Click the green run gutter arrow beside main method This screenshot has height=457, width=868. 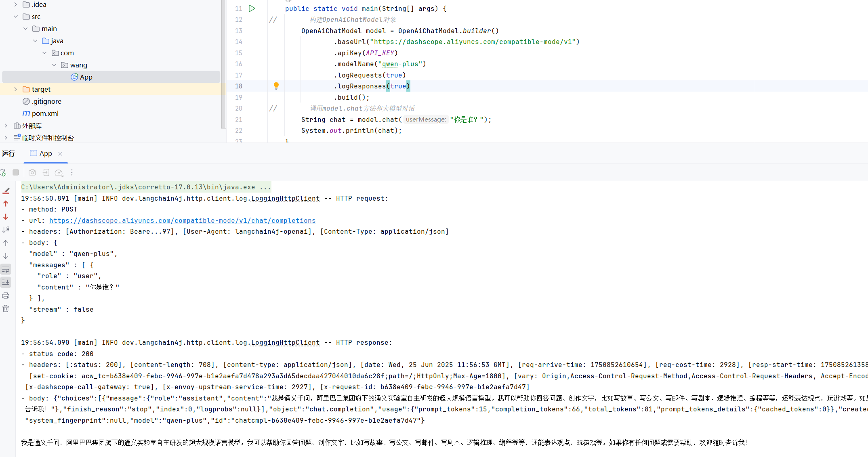(252, 8)
